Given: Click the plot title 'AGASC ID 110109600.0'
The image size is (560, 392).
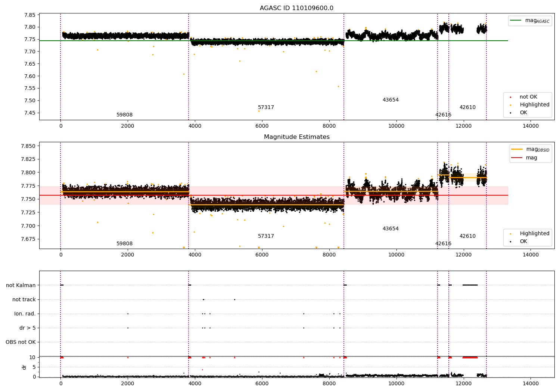Looking at the screenshot, I should [296, 8].
